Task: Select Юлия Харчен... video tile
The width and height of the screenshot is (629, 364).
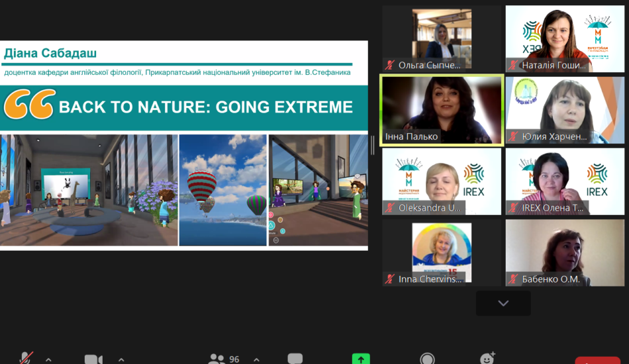Action: (x=565, y=110)
